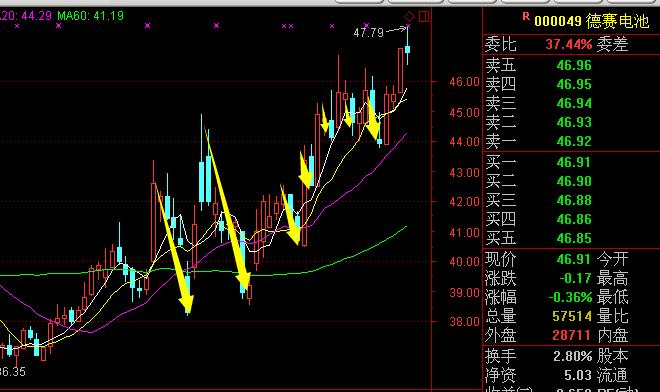Click the 涨幅 value -0.36%
This screenshot has height=392, width=660.
570,297
